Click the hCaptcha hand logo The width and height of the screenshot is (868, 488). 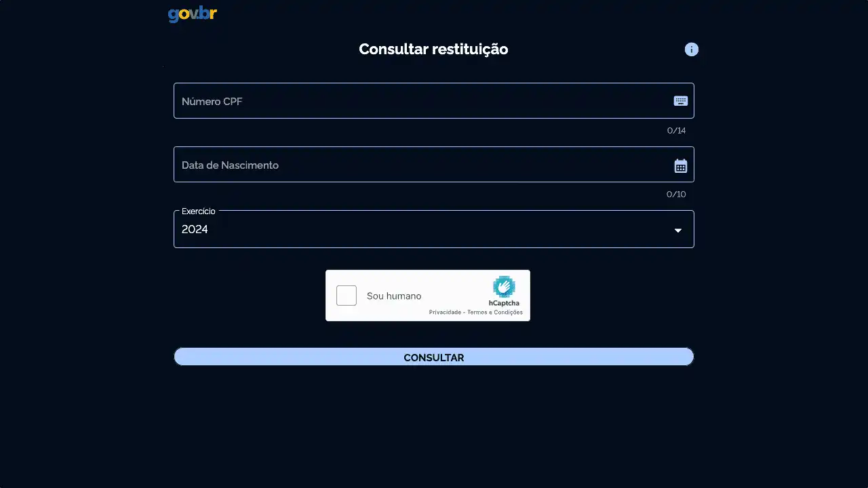click(504, 287)
